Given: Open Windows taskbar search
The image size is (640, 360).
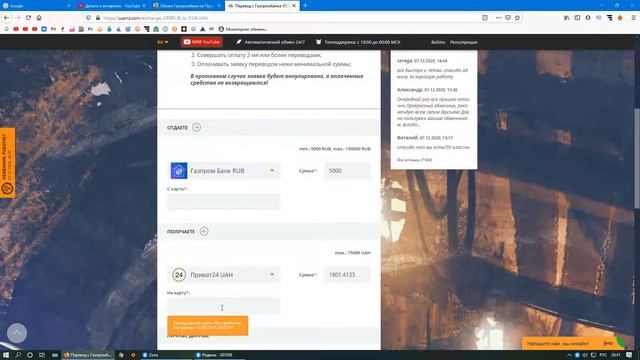Looking at the screenshot, I should pos(18,355).
